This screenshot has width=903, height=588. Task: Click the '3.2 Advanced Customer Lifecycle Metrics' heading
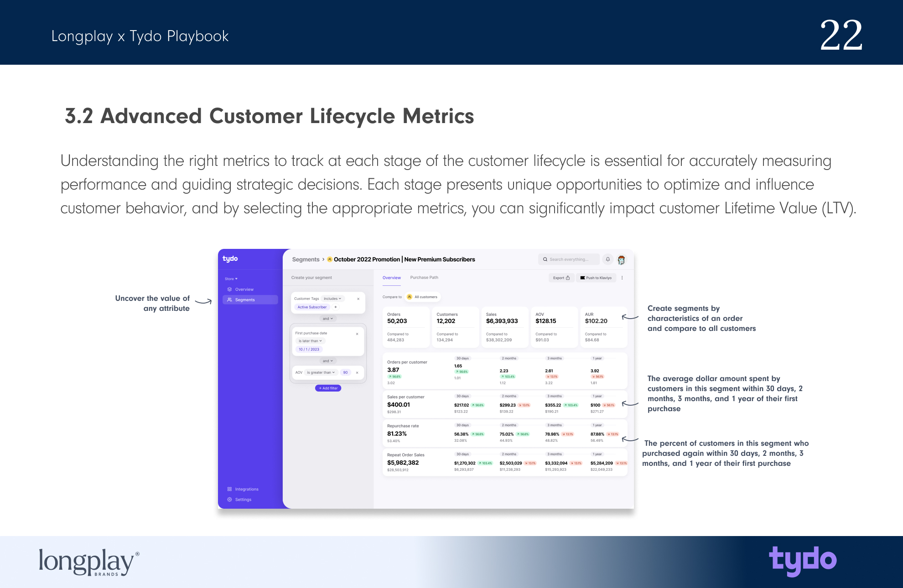point(270,116)
